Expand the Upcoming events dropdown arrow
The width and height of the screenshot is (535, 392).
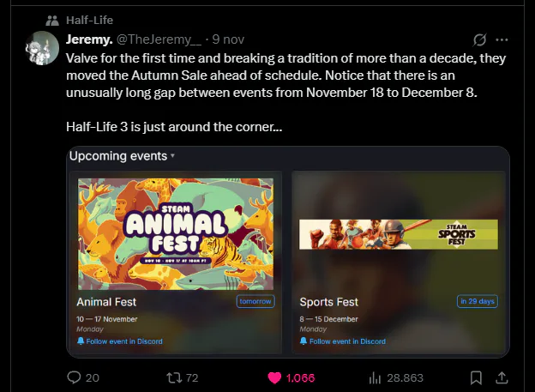[x=172, y=156]
